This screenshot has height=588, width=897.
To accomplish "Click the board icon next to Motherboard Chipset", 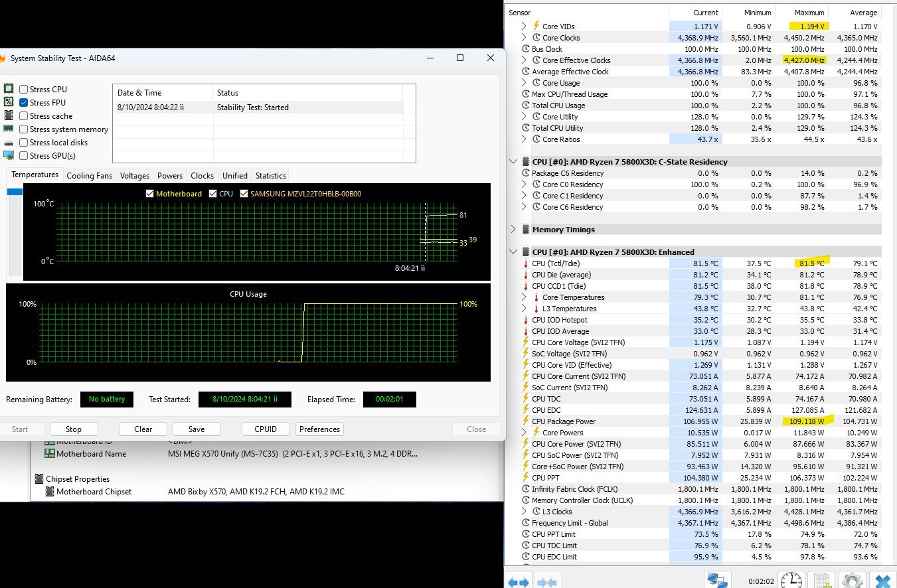I will (50, 492).
